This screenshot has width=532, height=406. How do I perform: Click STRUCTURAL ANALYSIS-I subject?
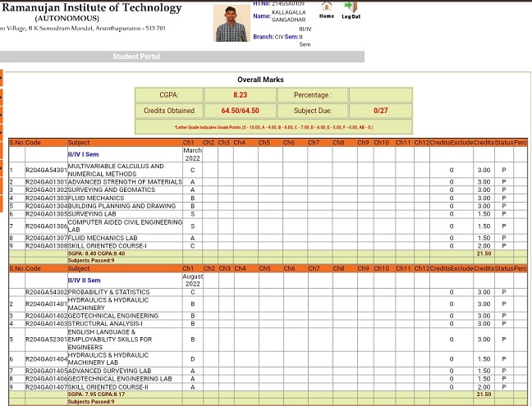[x=105, y=324]
